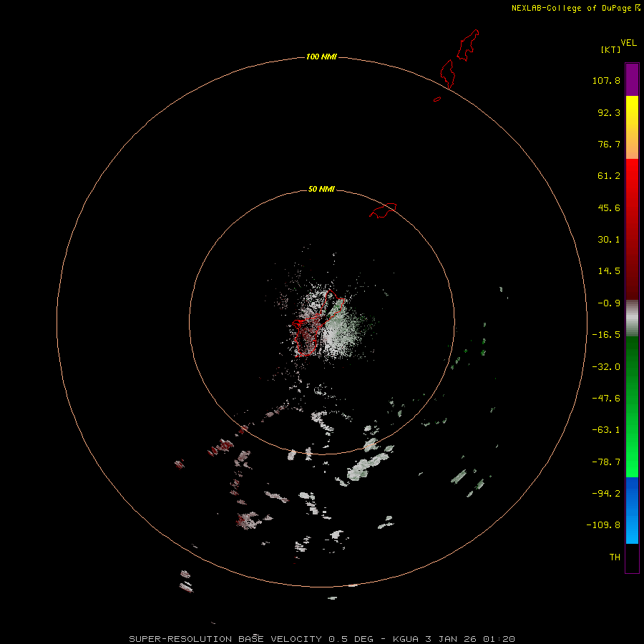Click the Super-Resolution Base Velocity caption

(321, 639)
